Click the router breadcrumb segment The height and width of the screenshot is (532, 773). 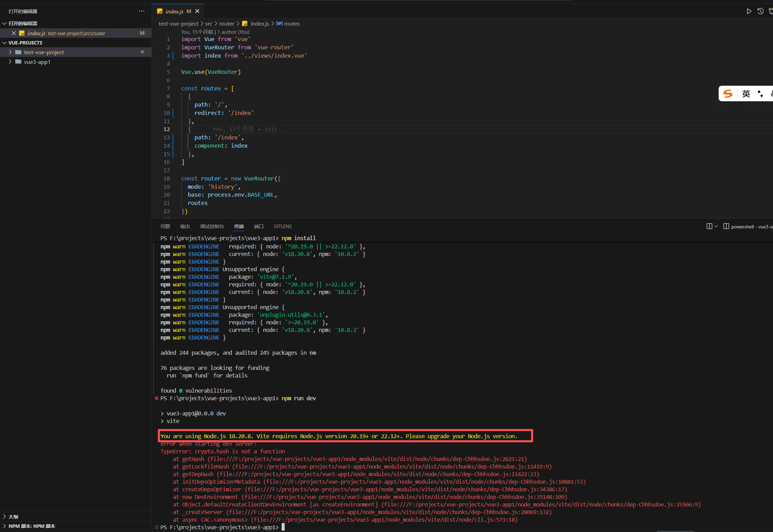click(x=226, y=24)
